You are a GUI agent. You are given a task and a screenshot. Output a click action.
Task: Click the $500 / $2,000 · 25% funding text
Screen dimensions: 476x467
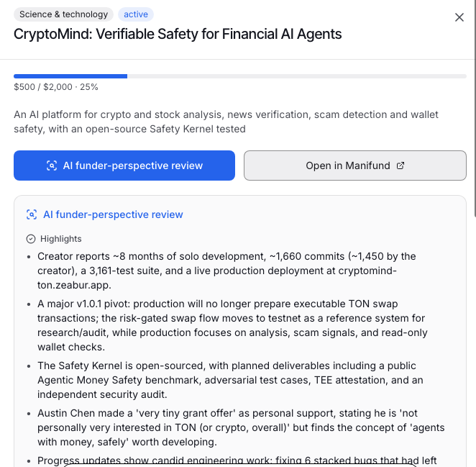tap(56, 87)
